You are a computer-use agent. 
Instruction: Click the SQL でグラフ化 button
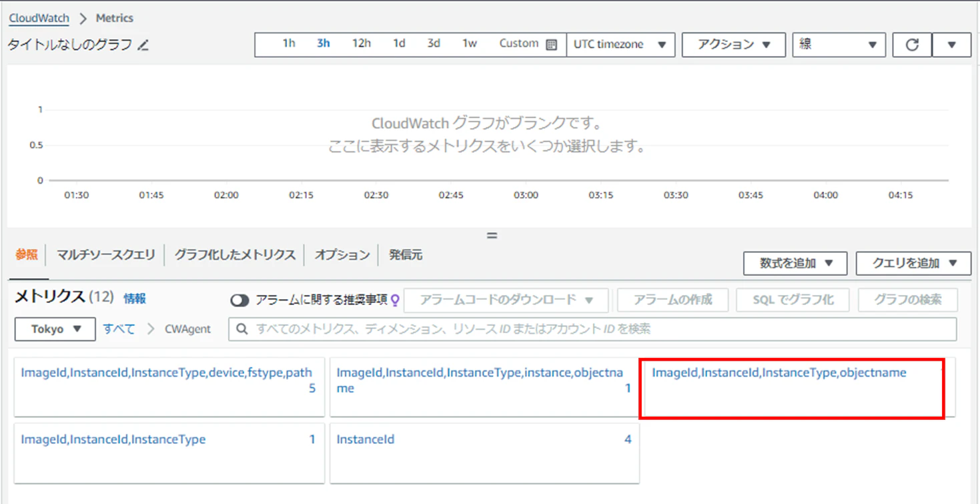(793, 300)
